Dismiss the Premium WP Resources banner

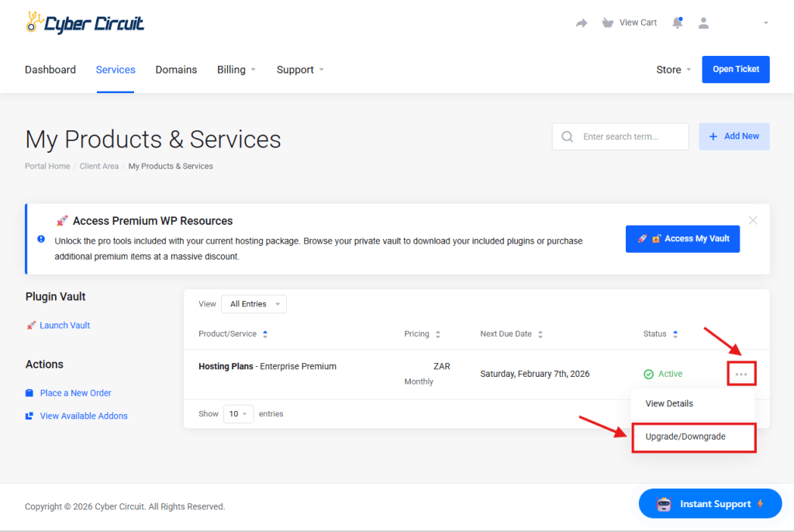[x=753, y=220]
